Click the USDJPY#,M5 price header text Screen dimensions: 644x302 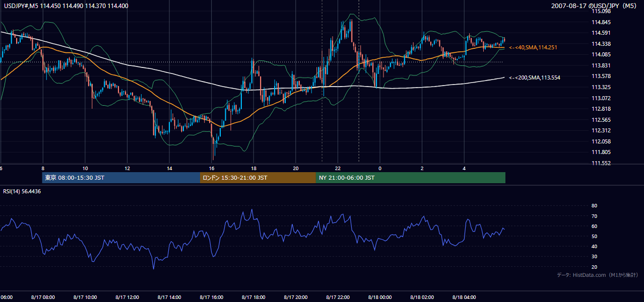point(66,6)
